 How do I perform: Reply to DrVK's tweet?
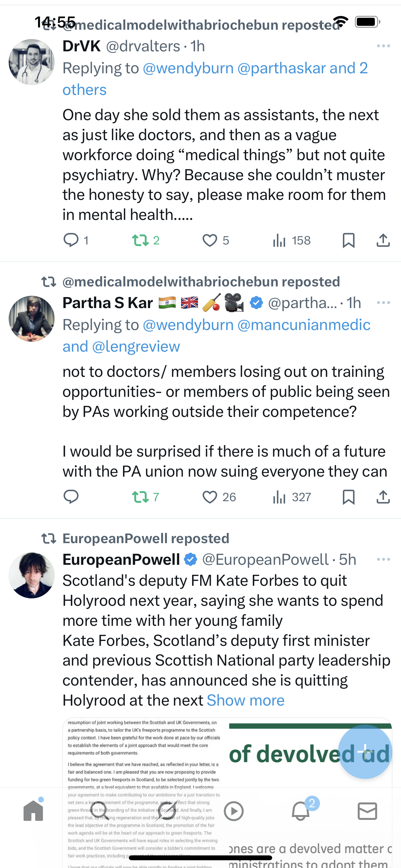click(x=71, y=240)
